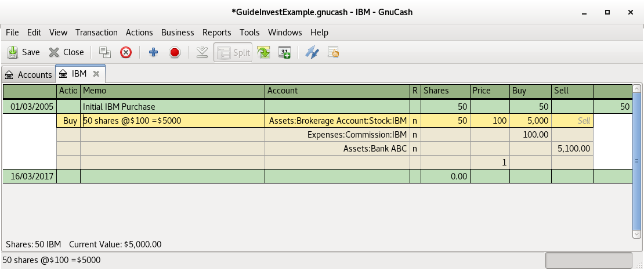The height and width of the screenshot is (270, 644).
Task: Click the Transfer blue arrows icon
Action: [312, 52]
